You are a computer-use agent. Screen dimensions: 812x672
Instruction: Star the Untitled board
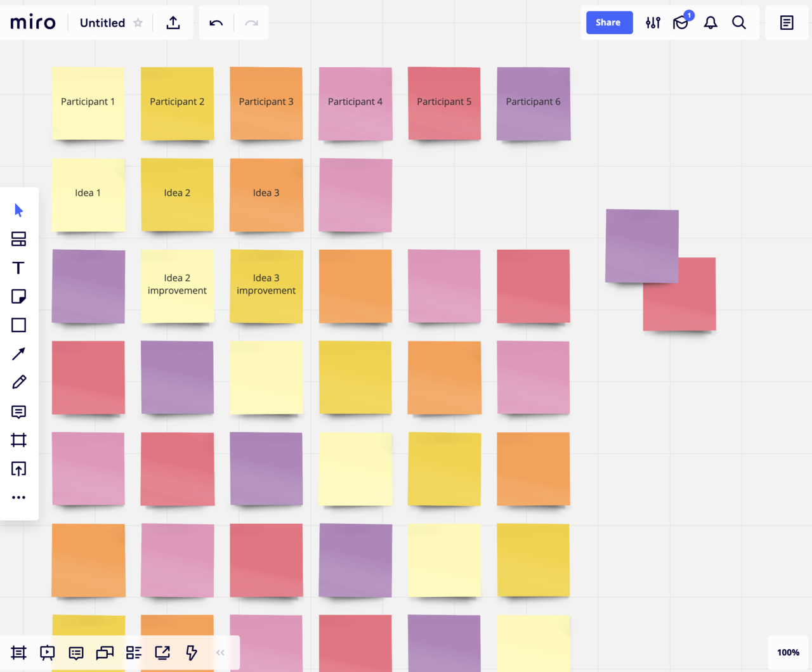(138, 23)
